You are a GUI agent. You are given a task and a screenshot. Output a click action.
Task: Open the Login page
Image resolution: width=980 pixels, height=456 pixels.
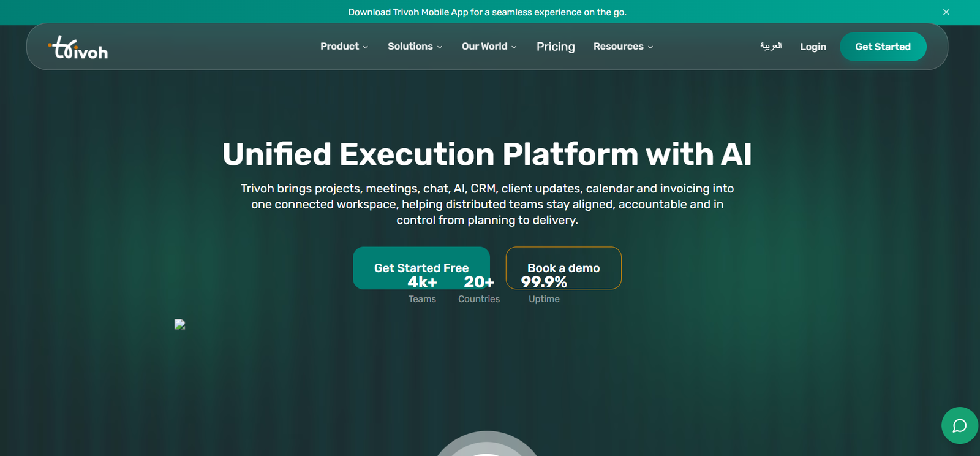[x=813, y=47]
